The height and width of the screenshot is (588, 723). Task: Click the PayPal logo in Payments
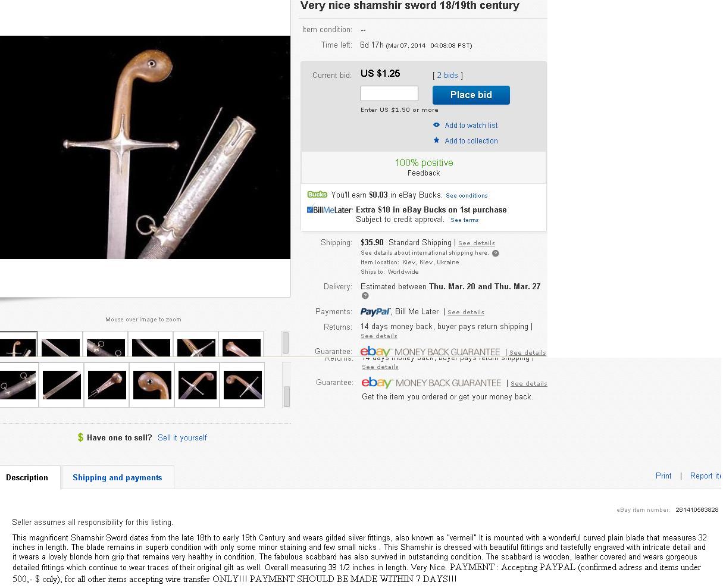375,312
